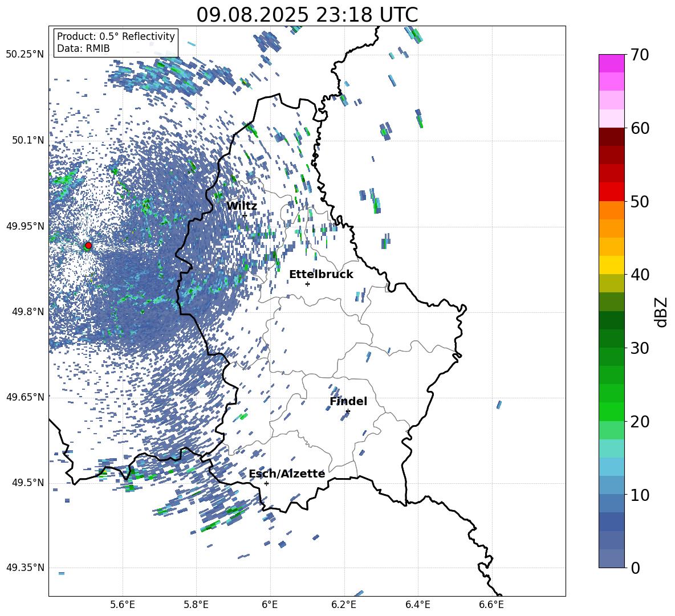The width and height of the screenshot is (675, 616).
Task: Click the Esch/Alzette city label
Action: click(x=287, y=474)
